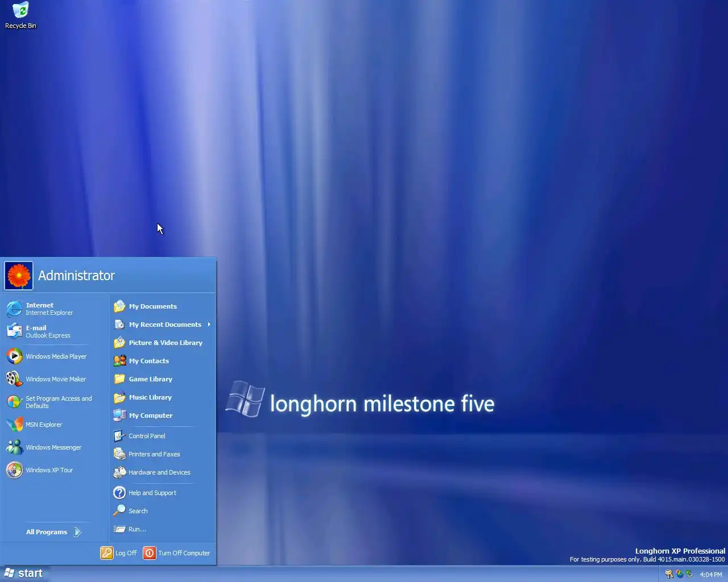Open Hardware and Devices
The image size is (728, 582).
pyautogui.click(x=162, y=472)
